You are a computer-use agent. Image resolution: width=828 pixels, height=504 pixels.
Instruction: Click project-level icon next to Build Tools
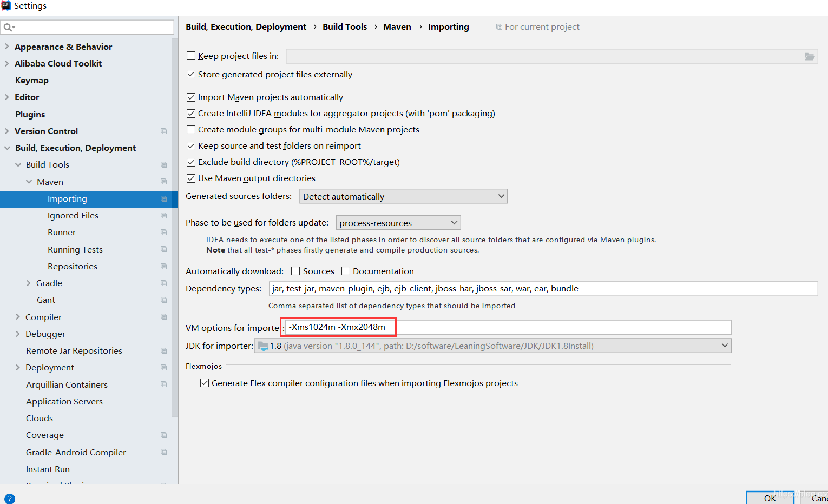click(x=163, y=165)
